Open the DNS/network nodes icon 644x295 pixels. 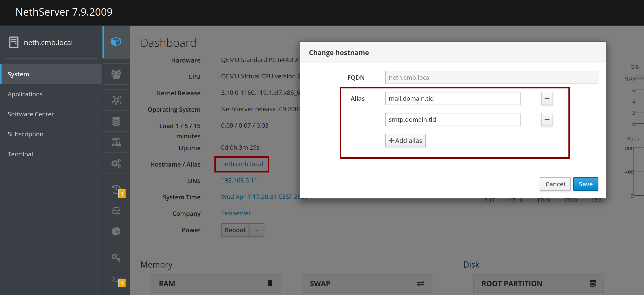(116, 100)
